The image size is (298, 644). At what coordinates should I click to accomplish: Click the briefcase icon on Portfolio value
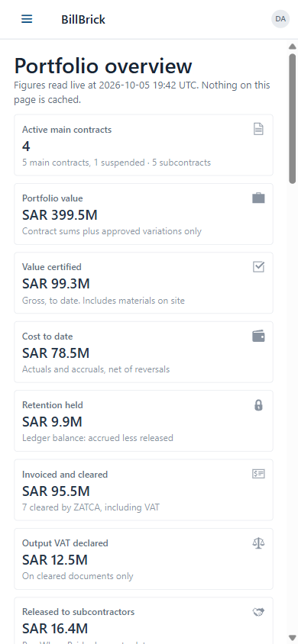click(258, 198)
